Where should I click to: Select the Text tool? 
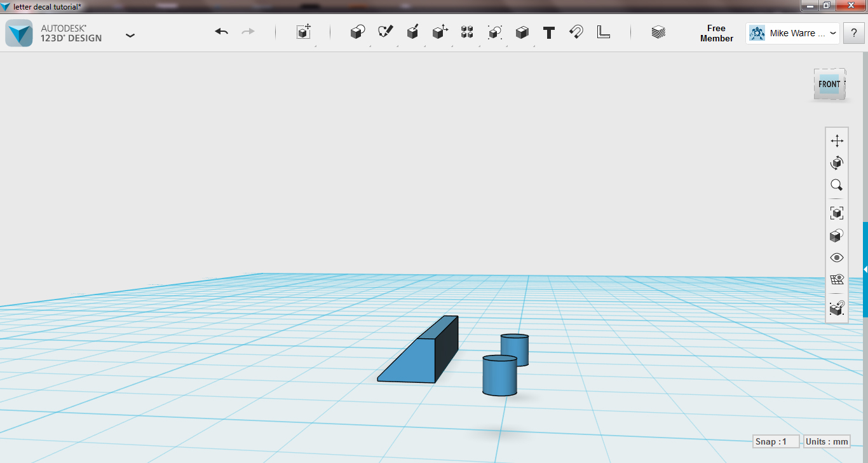coord(549,32)
